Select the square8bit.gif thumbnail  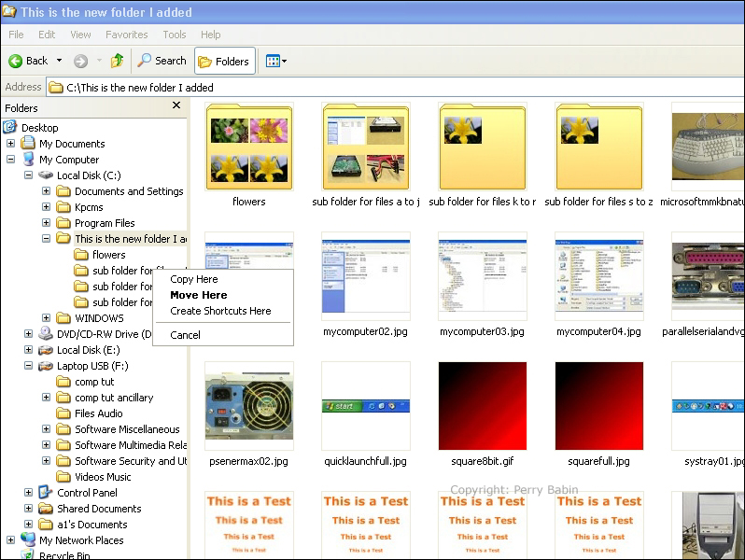[x=483, y=406]
